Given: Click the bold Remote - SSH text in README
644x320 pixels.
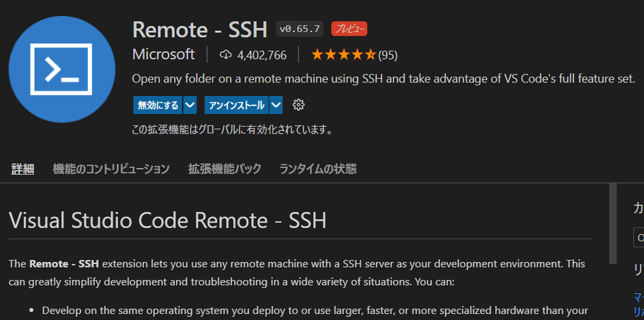Looking at the screenshot, I should (x=64, y=264).
